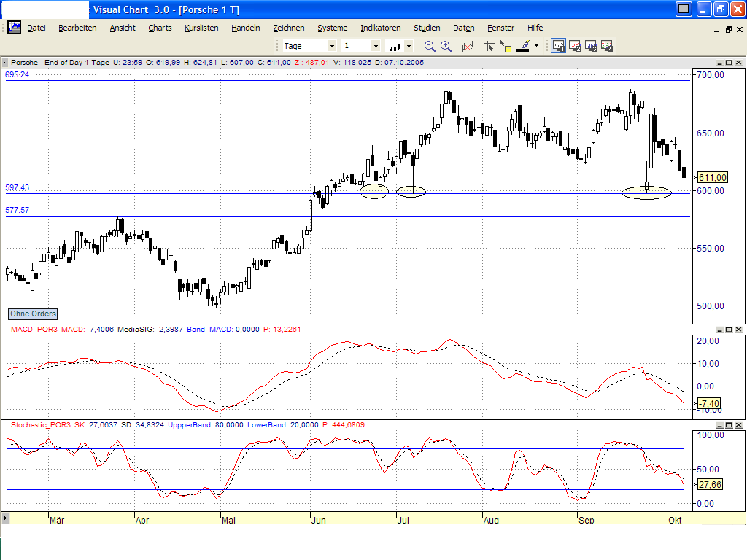Close the MACD indicator pane
747x560 pixels.
[738, 330]
